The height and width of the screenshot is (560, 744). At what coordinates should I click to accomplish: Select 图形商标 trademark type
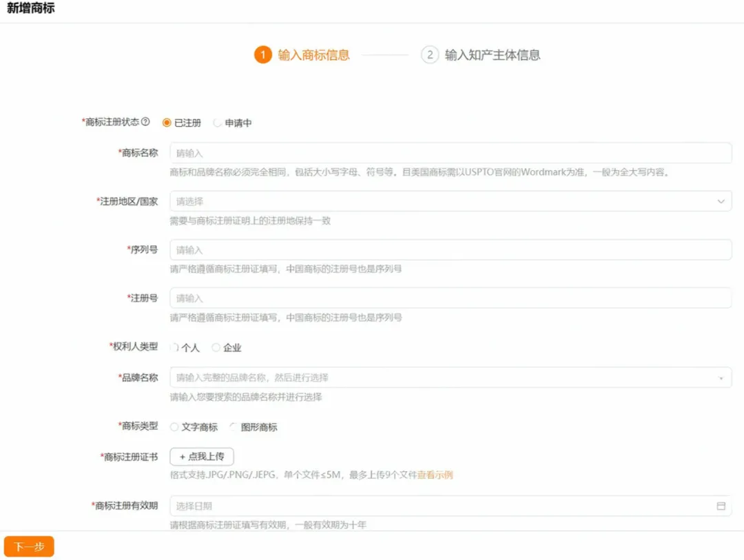[x=234, y=426]
